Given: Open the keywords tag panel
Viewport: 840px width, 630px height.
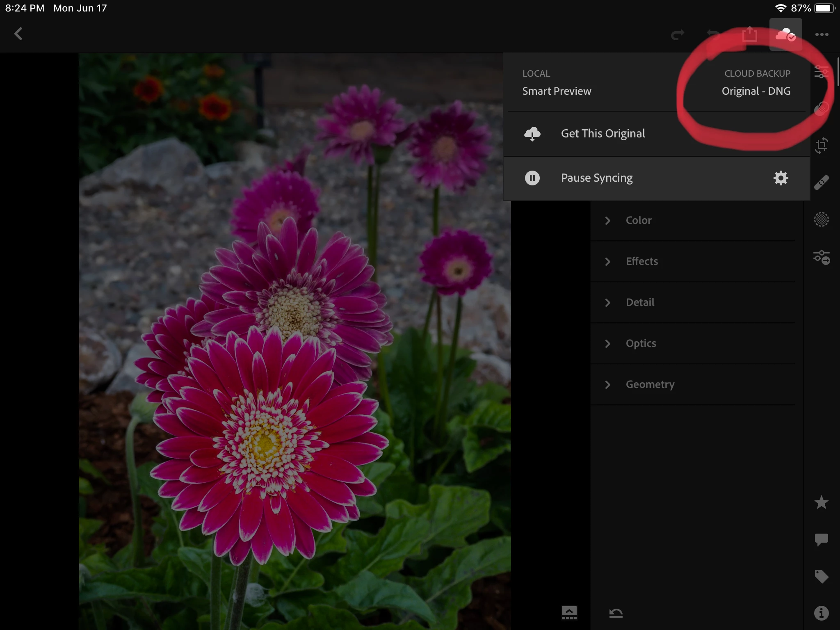Looking at the screenshot, I should coord(821,576).
